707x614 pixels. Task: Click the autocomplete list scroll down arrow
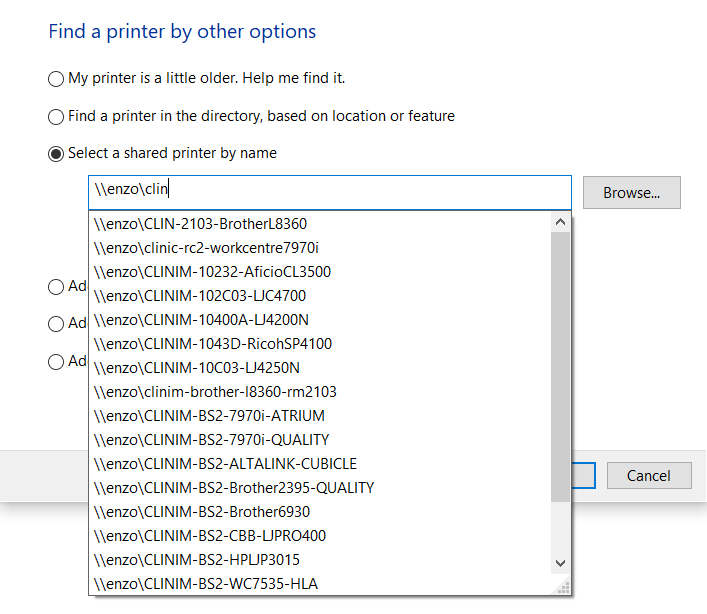pos(560,563)
